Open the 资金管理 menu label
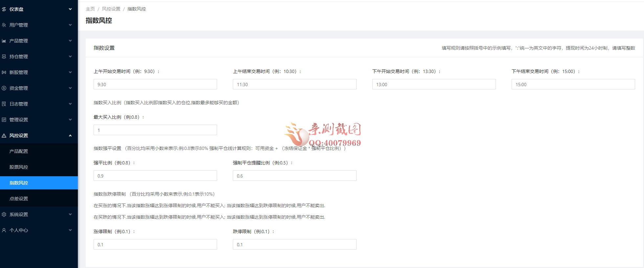This screenshot has height=268, width=644. click(19, 88)
